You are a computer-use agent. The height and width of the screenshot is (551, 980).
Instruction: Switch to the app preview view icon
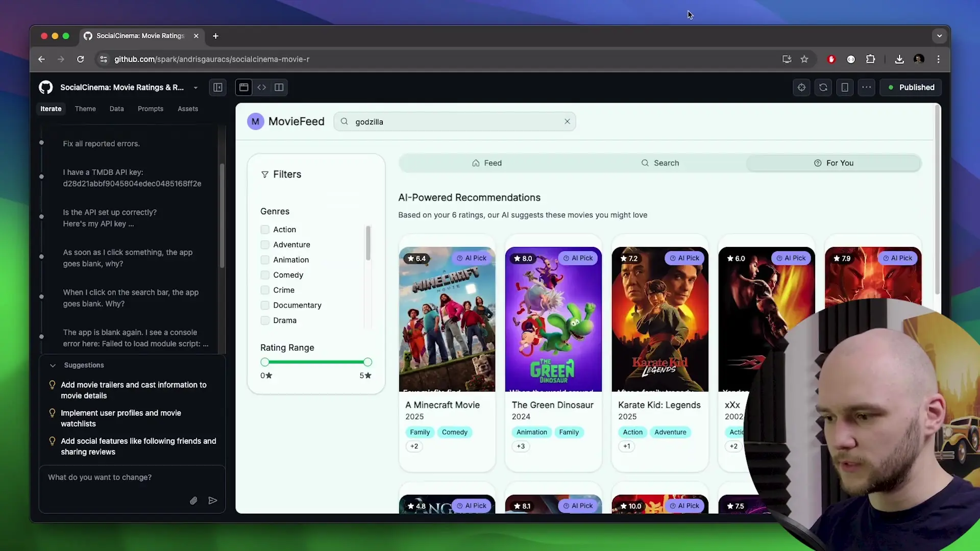(244, 87)
